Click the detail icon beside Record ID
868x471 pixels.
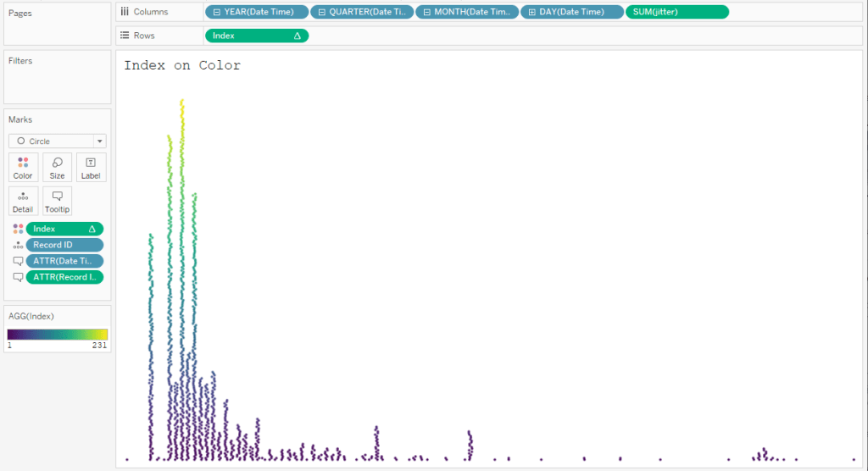pyautogui.click(x=18, y=245)
